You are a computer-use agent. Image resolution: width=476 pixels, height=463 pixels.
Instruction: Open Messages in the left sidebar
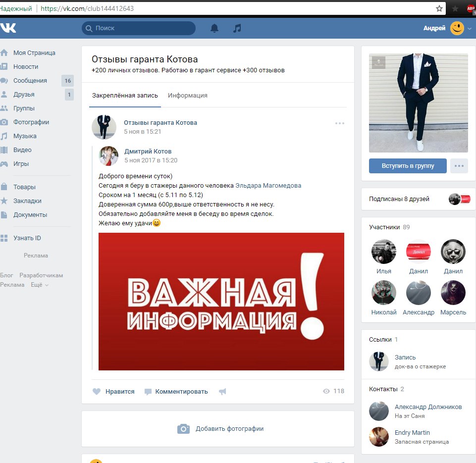point(30,81)
